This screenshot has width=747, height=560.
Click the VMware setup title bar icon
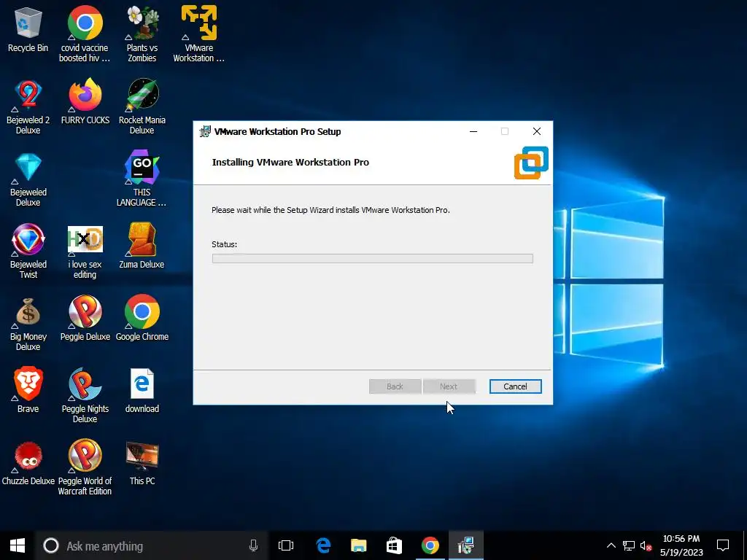pos(205,131)
